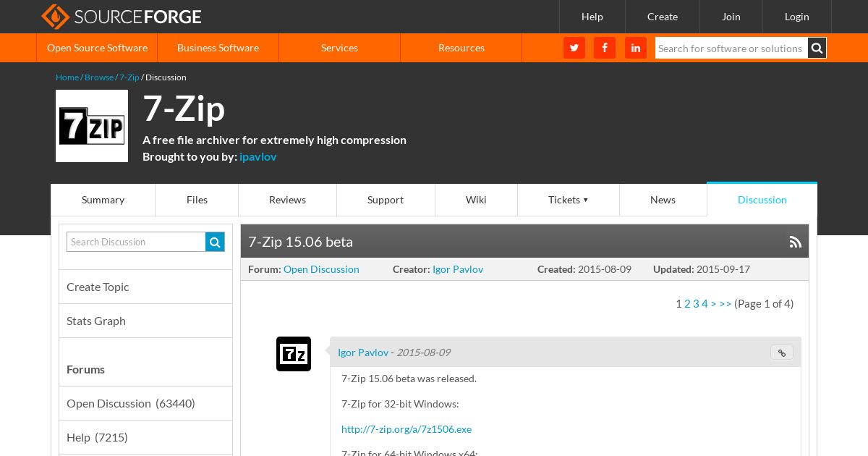868x456 pixels.
Task: Click the post date 2015-08-09 text
Action: 423,352
